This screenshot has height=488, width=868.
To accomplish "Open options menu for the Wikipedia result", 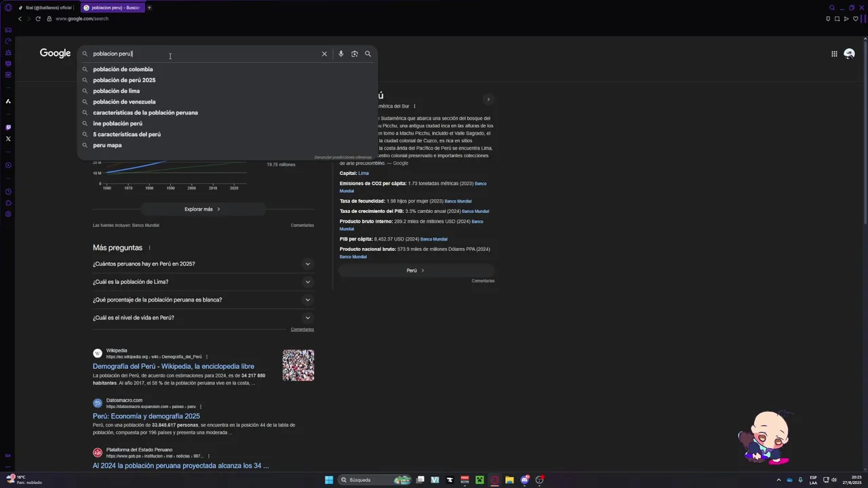I will click(x=207, y=357).
